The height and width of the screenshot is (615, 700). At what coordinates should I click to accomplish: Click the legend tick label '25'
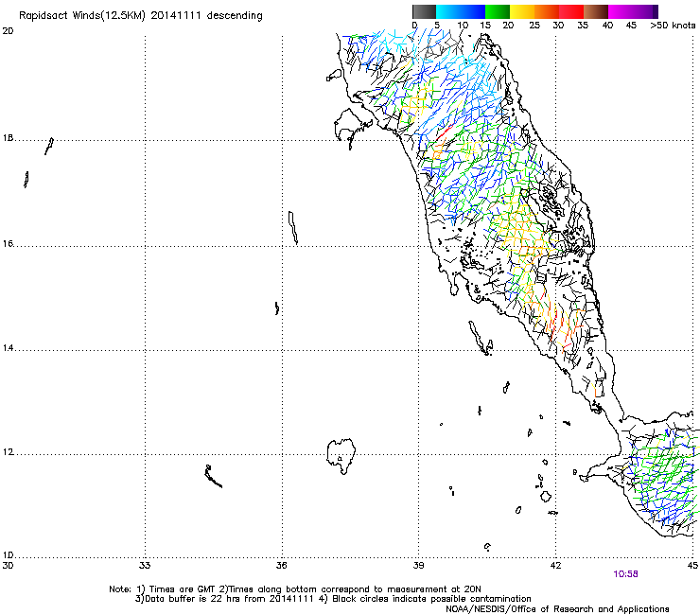(x=534, y=26)
